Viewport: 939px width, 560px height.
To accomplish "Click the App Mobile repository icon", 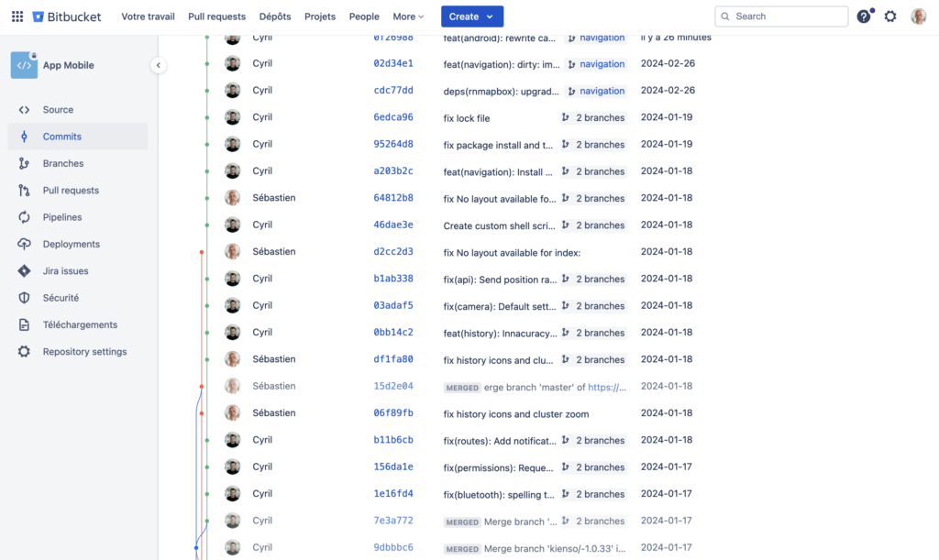I will (x=24, y=65).
